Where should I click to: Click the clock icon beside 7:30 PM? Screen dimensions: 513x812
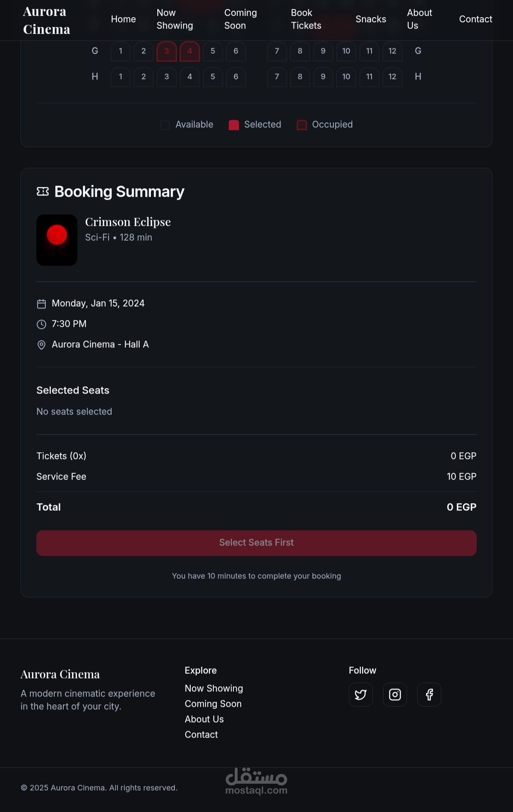(x=41, y=324)
